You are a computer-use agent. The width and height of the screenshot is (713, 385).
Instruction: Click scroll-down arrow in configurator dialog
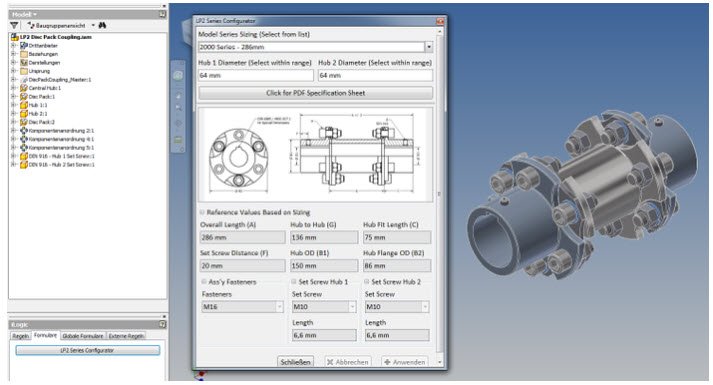coord(440,362)
